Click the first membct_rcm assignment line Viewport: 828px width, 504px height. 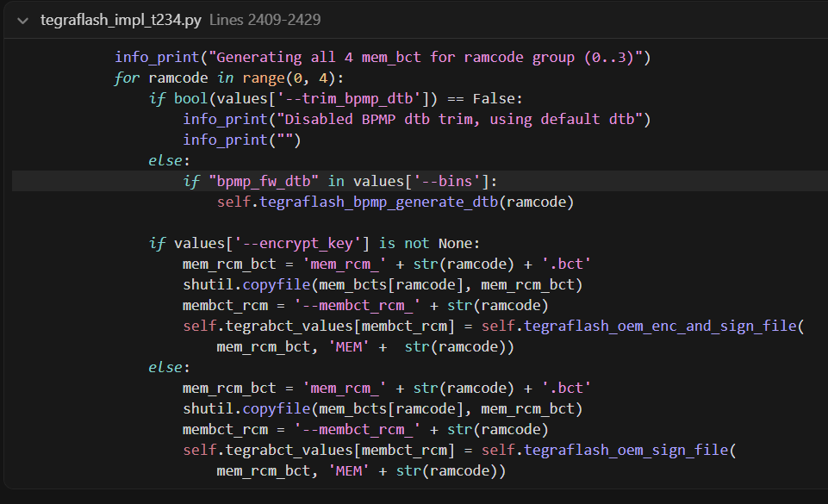(x=365, y=305)
